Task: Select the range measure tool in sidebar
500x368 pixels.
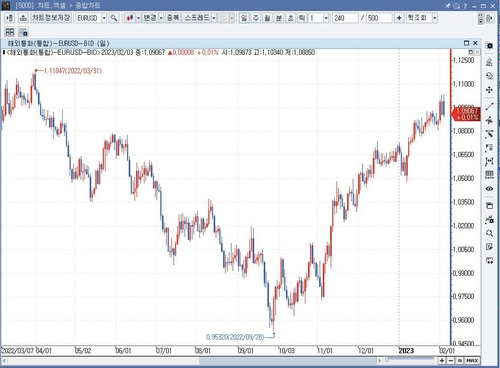Action: click(x=489, y=161)
